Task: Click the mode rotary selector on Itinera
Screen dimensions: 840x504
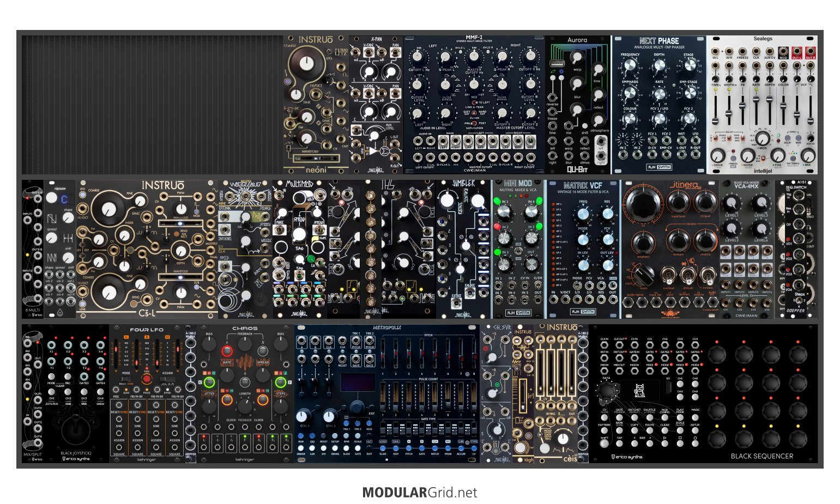Action: pos(644,275)
